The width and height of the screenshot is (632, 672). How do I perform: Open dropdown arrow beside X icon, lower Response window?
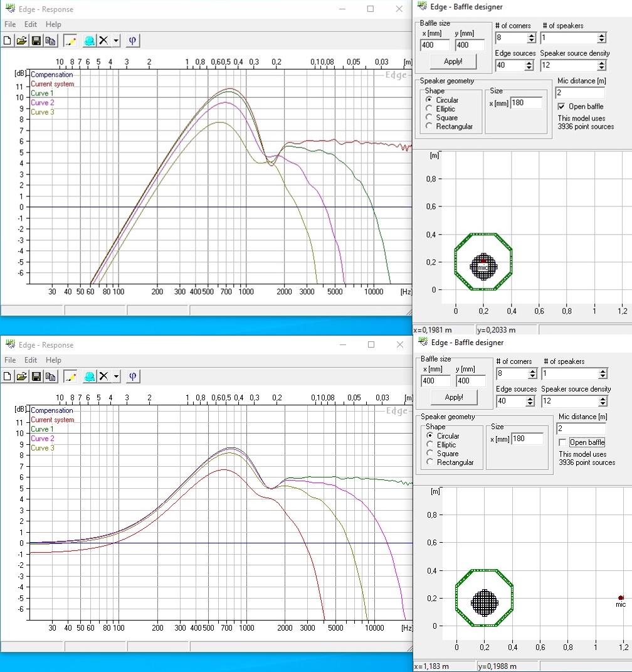pos(116,376)
